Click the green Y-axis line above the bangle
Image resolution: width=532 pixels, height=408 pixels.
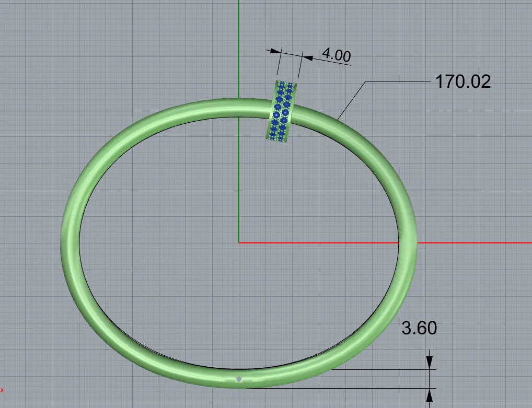[x=239, y=47]
